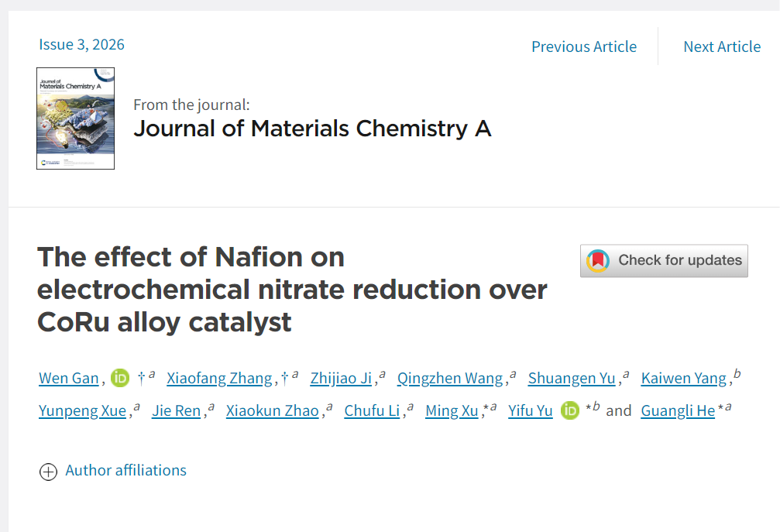Select corresponding author Guangli He
This screenshot has width=780, height=532.
click(678, 410)
